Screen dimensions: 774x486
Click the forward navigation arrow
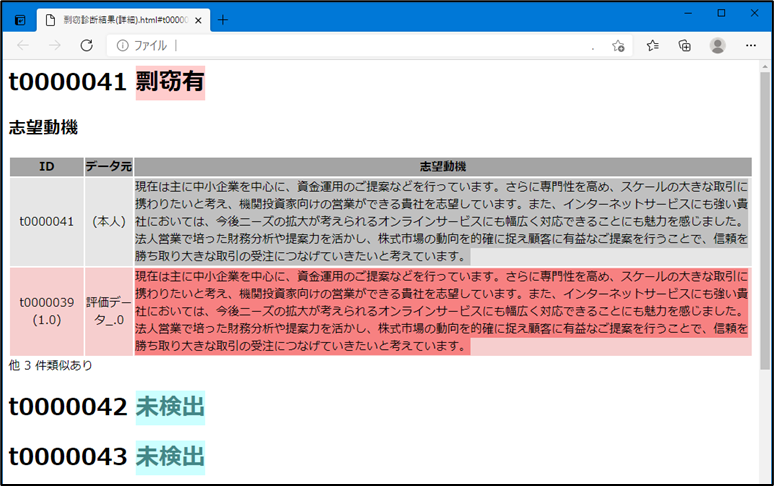55,46
